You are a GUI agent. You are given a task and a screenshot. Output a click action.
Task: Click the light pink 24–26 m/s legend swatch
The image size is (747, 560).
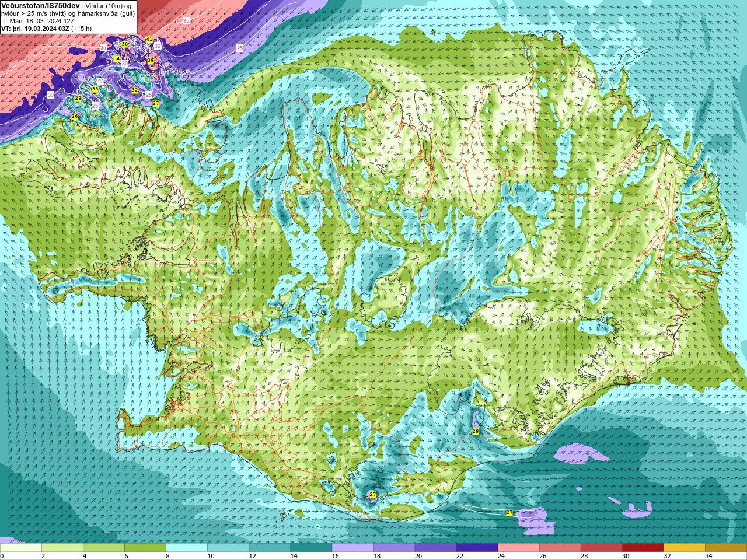click(x=518, y=548)
